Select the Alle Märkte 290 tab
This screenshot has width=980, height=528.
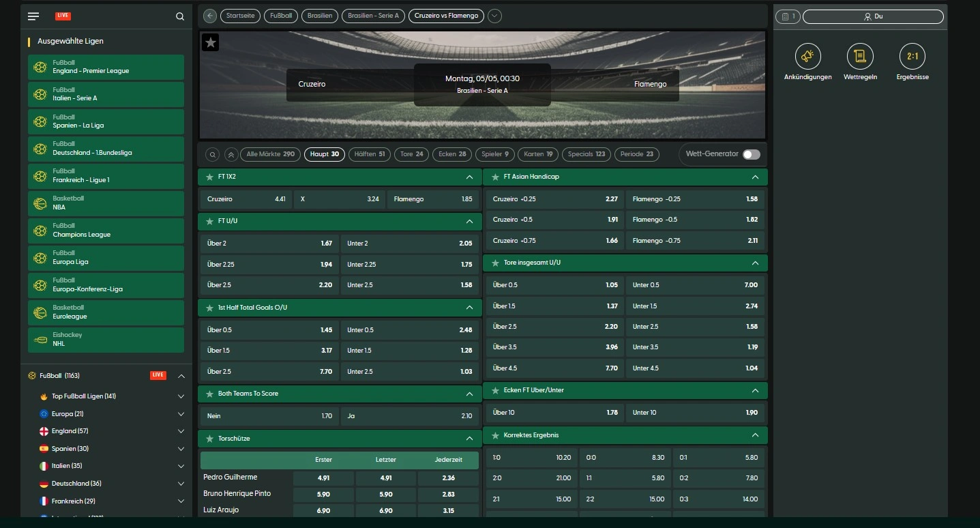(x=270, y=154)
